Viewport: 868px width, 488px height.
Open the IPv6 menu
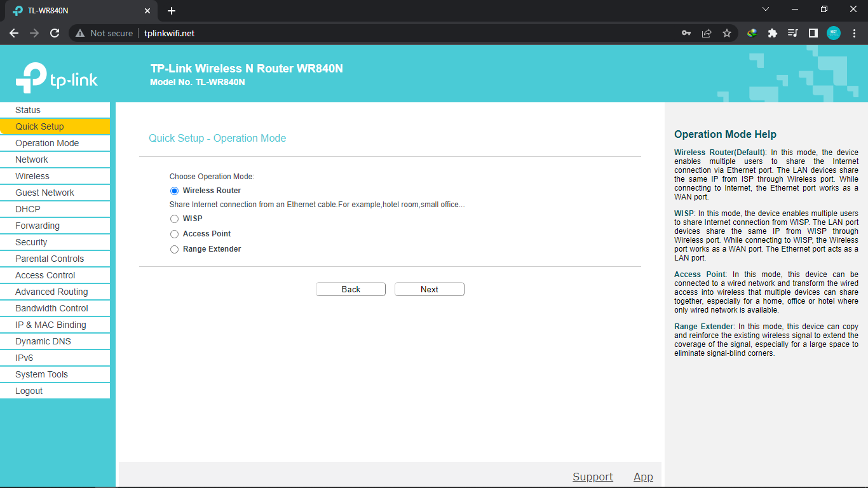coord(55,358)
